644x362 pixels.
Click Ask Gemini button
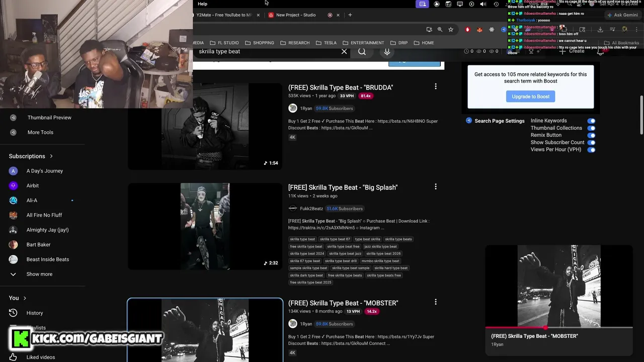622,15
